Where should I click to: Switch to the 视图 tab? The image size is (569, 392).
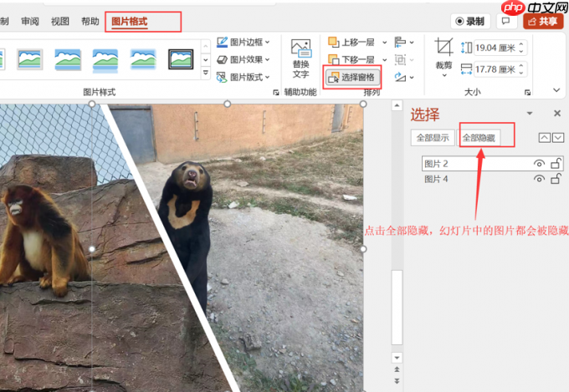pos(60,22)
